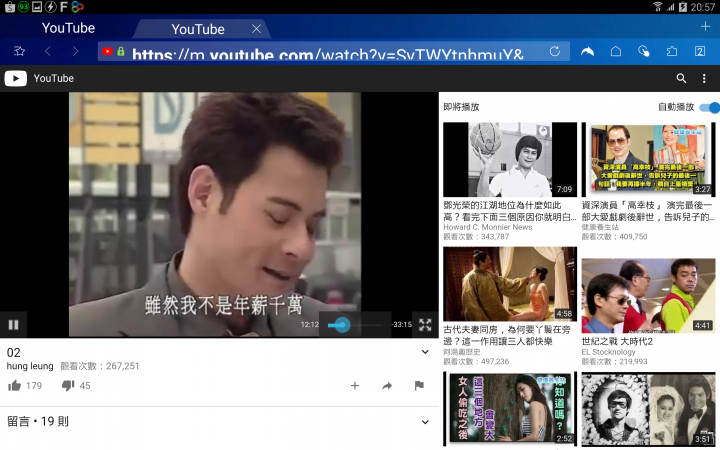This screenshot has width=720, height=450.
Task: Click the 資深演員「高幸枝」 video title
Action: 647,211
